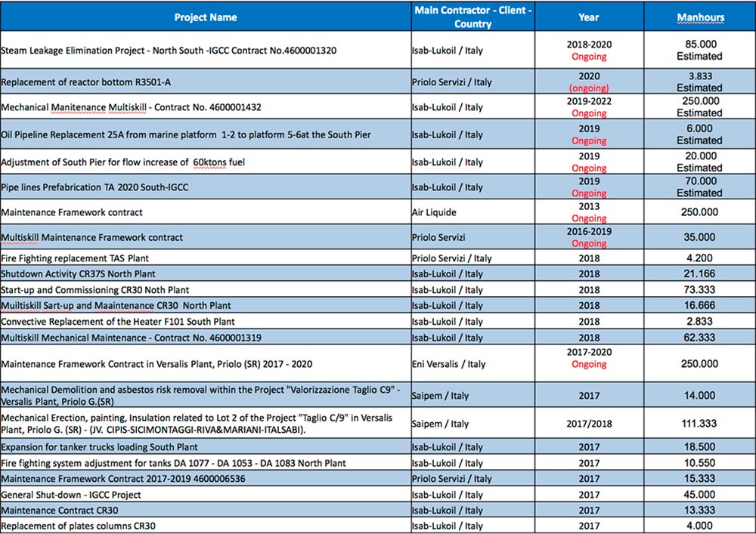Select 'Replacement of reactor bottom R3501-A' cell
756x534 pixels.
click(x=206, y=82)
